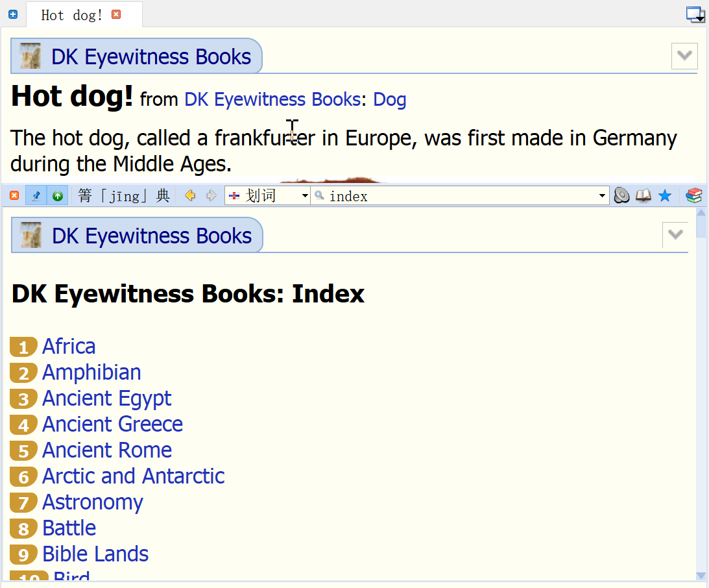Expand the search word history dropdown arrow
The height and width of the screenshot is (588, 709).
[602, 195]
